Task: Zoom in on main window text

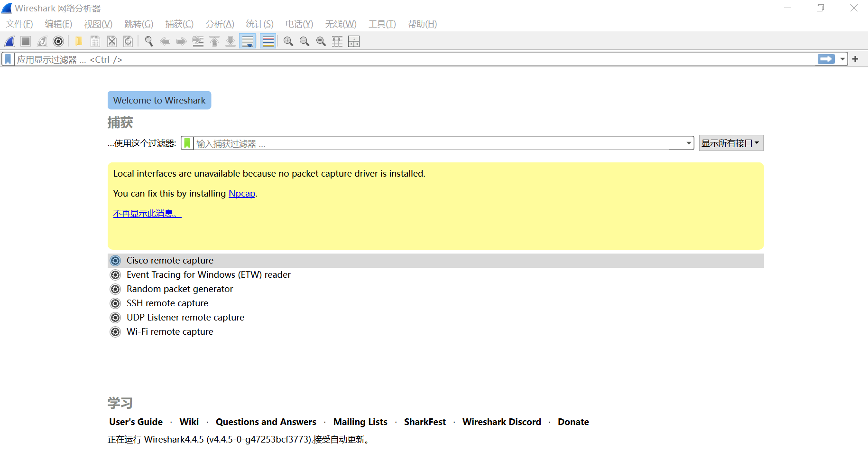Action: coord(288,41)
